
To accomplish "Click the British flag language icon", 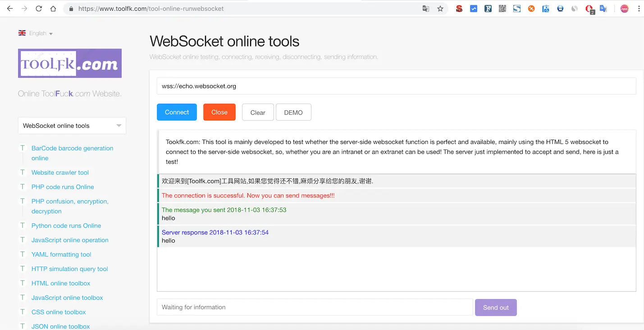I will [22, 32].
